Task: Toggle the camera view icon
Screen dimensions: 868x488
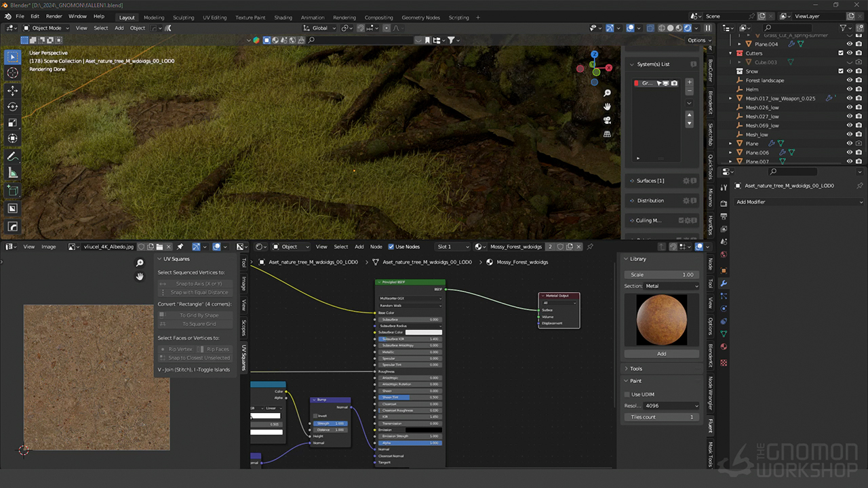Action: pyautogui.click(x=607, y=121)
